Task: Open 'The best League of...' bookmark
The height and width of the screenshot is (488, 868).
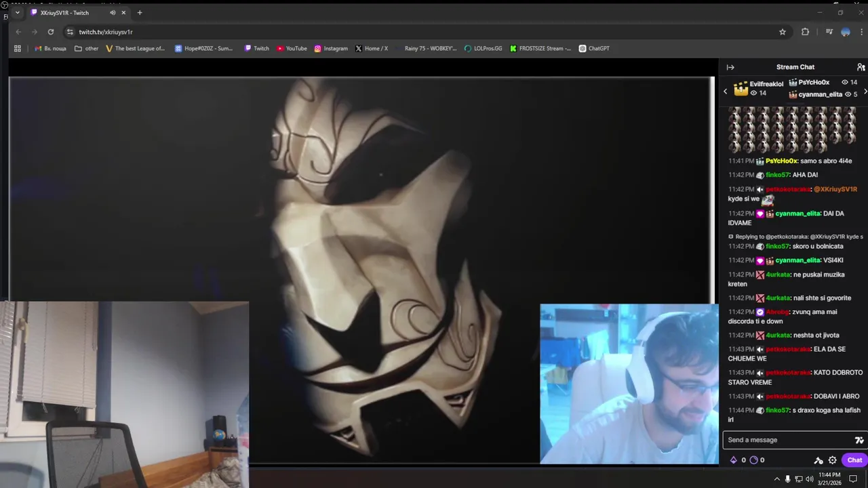Action: click(136, 49)
